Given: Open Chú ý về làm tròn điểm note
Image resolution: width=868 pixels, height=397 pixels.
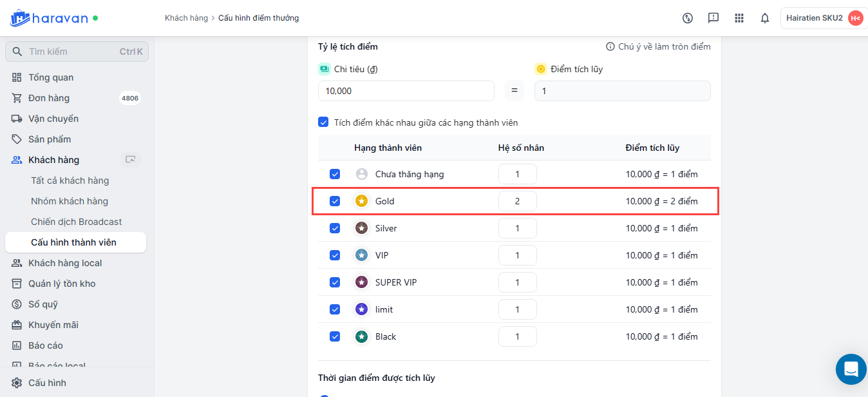Looking at the screenshot, I should 658,46.
